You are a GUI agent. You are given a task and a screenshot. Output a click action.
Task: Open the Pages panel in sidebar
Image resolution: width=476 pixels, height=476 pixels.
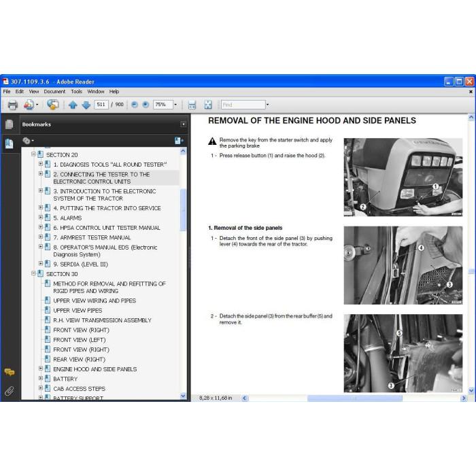click(10, 124)
